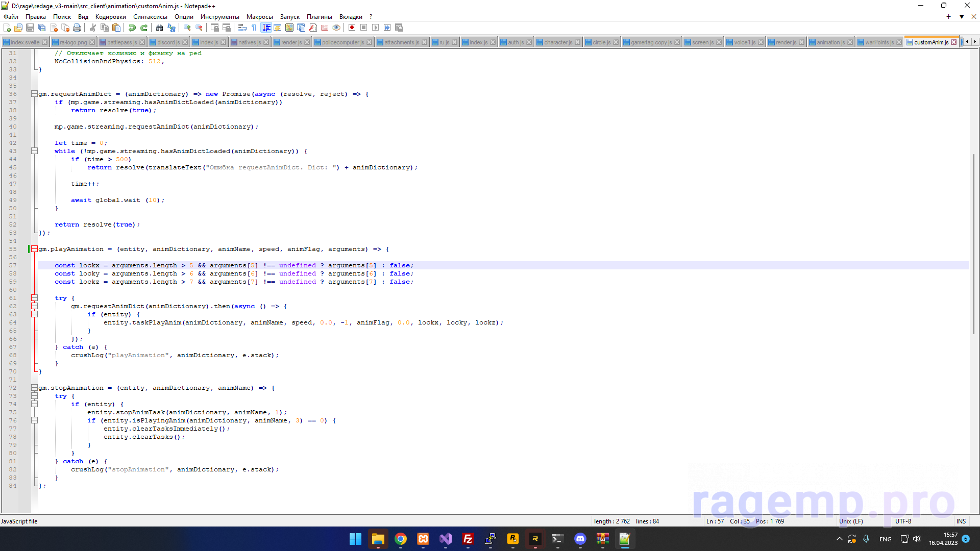Click the vertical scrollbar thumb
Screen dimensions: 980x551
tap(974, 245)
